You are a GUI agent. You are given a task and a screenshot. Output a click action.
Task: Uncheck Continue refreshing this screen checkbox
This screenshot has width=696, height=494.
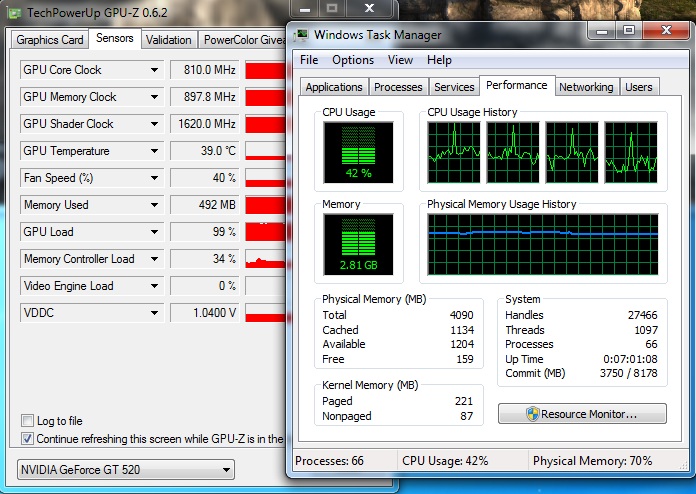point(28,439)
